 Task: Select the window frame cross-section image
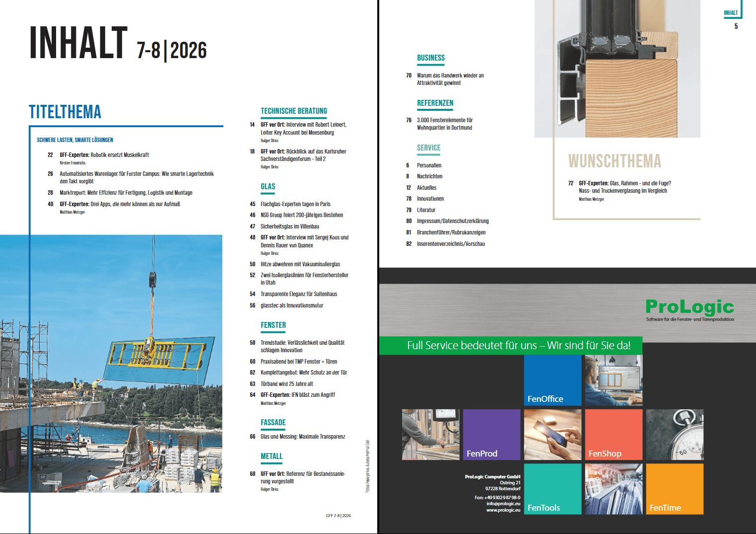[x=618, y=69]
